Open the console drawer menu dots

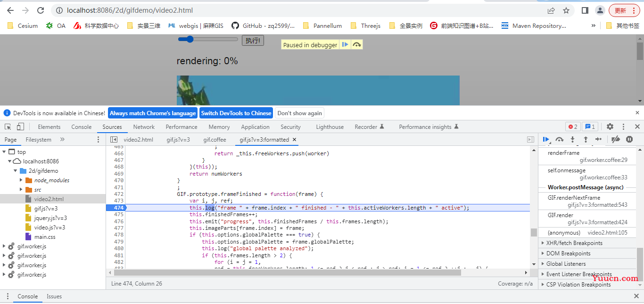pyautogui.click(x=7, y=296)
